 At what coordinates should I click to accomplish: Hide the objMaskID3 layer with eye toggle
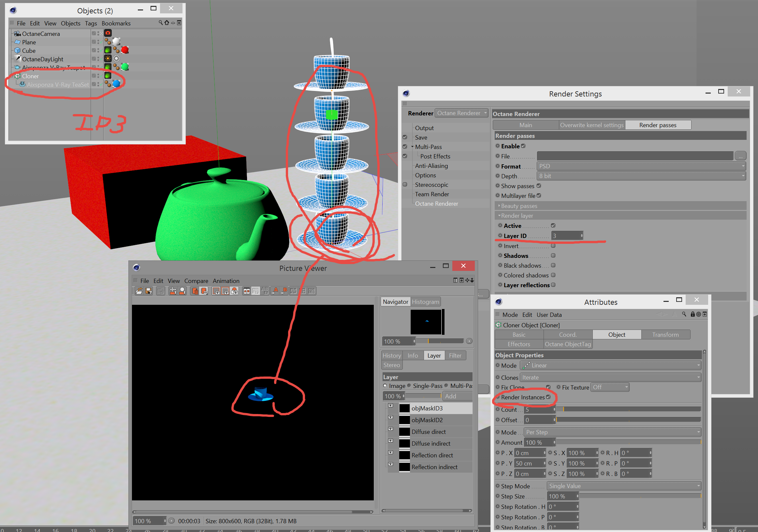click(x=390, y=406)
